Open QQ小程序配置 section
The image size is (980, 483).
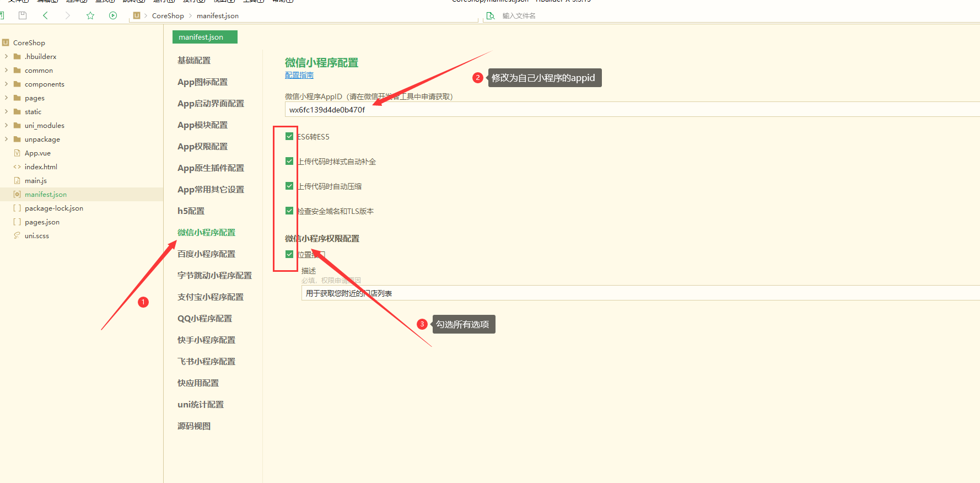tap(204, 319)
